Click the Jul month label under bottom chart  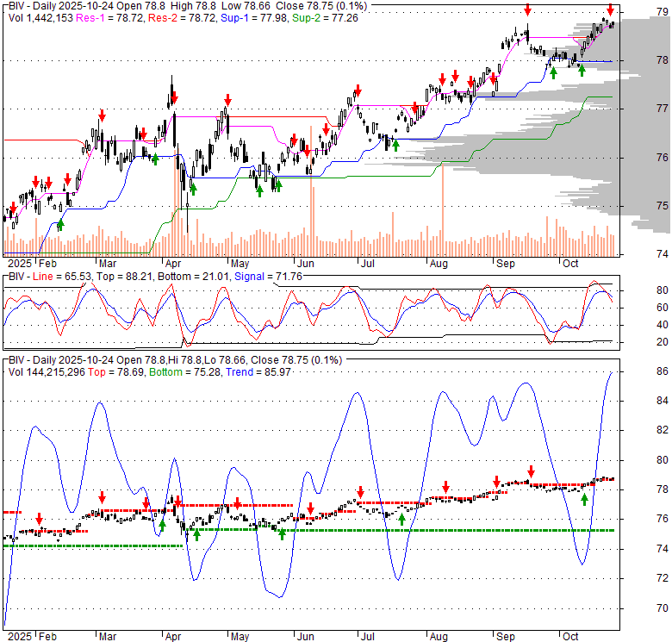pyautogui.click(x=367, y=637)
